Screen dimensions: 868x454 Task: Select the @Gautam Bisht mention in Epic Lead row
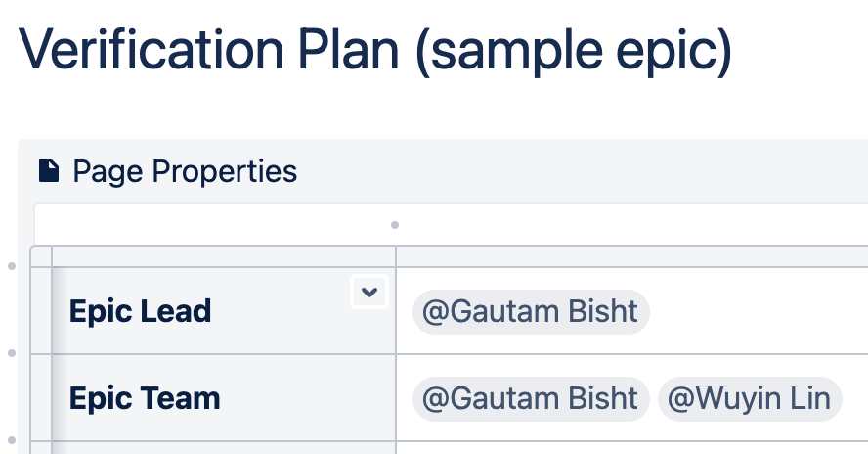tap(531, 311)
